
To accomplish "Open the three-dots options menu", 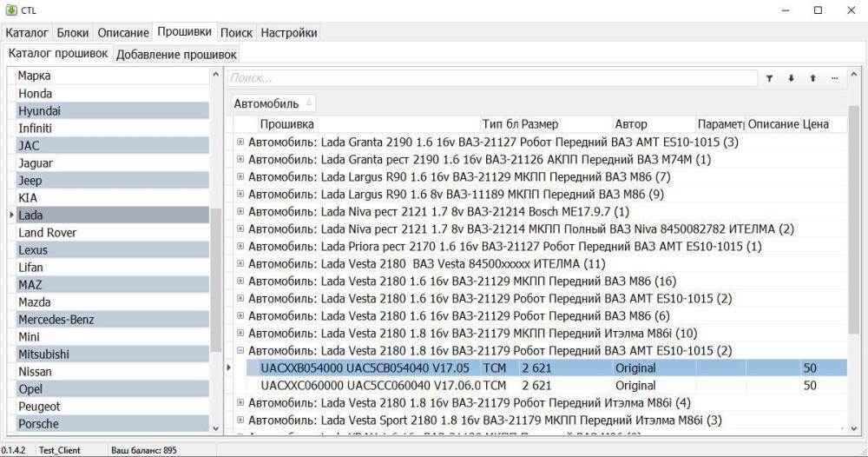I will 834,78.
